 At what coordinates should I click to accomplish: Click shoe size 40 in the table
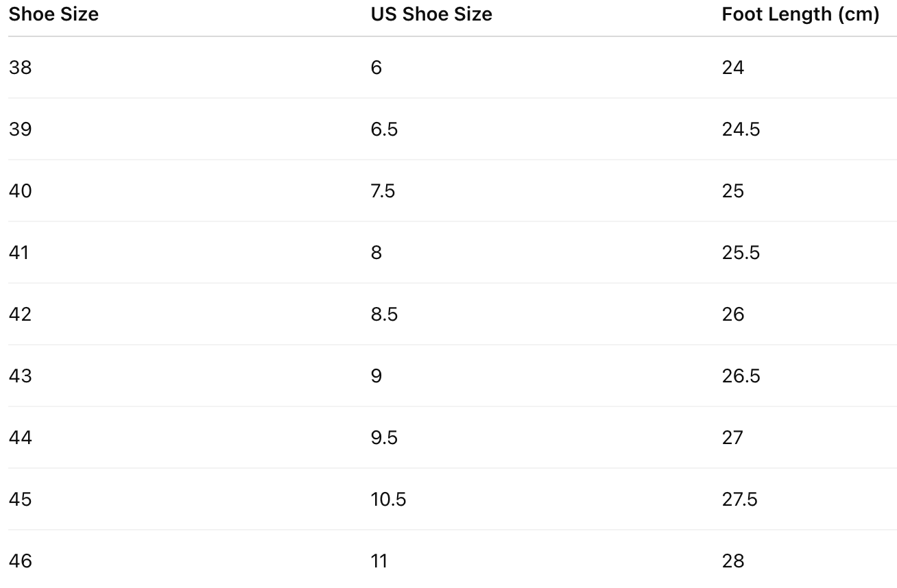pyautogui.click(x=21, y=191)
